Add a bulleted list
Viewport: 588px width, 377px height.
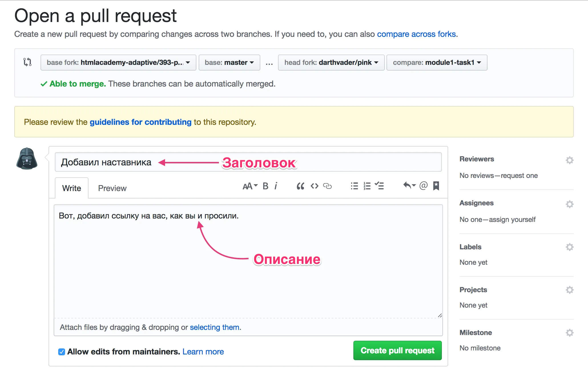pyautogui.click(x=354, y=186)
